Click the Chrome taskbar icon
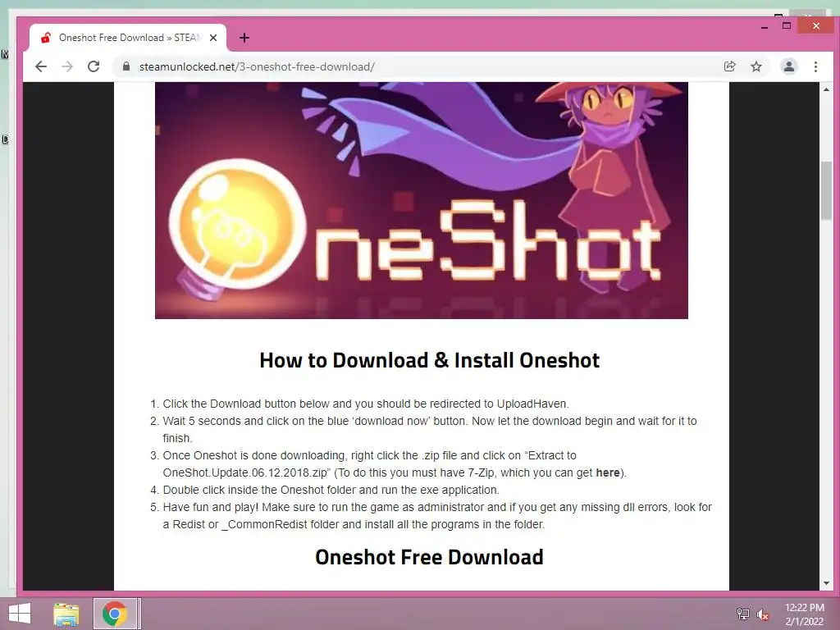Viewport: 840px width, 630px height. [115, 614]
